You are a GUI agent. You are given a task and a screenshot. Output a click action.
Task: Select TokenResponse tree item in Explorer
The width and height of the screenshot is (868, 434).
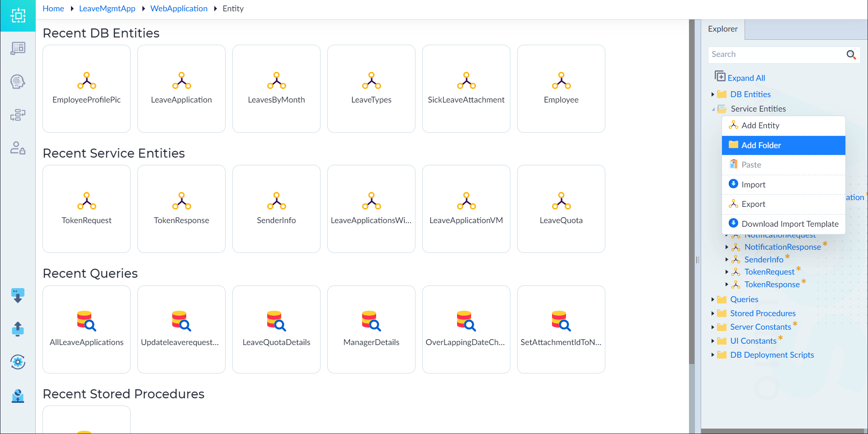[x=772, y=285]
